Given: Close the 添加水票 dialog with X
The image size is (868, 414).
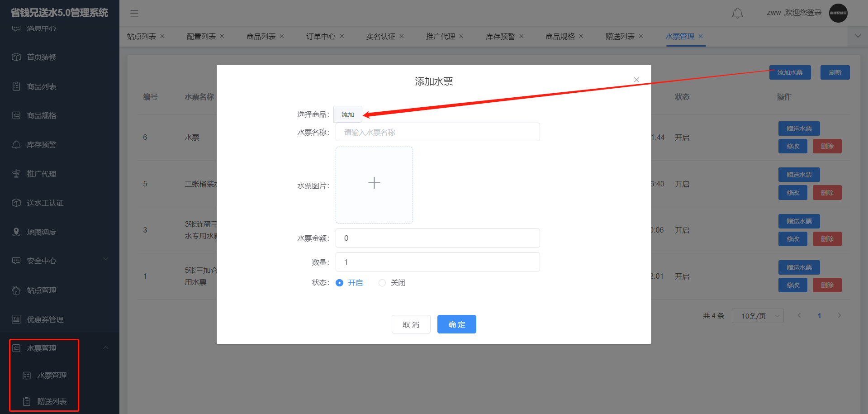Looking at the screenshot, I should pyautogui.click(x=636, y=80).
